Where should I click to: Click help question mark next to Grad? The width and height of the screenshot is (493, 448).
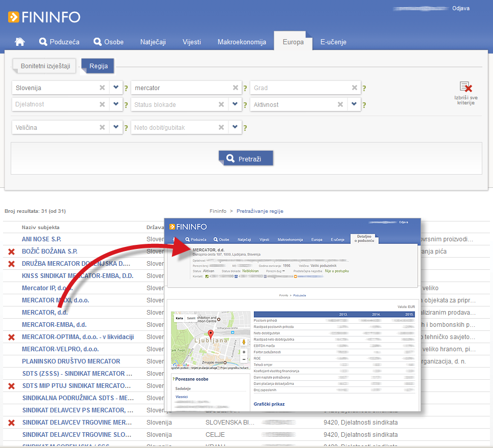(364, 88)
